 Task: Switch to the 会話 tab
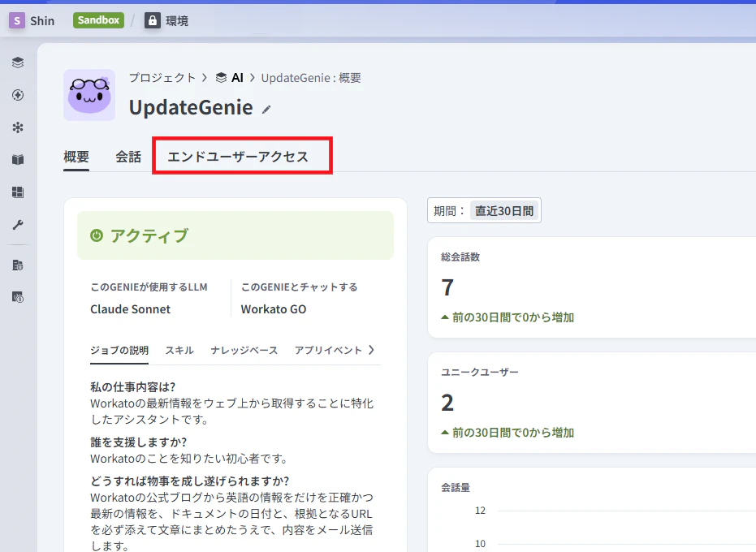coord(128,157)
